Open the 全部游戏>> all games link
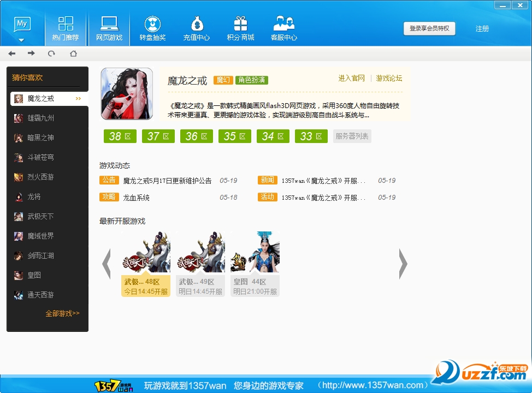The width and height of the screenshot is (532, 393). (63, 314)
